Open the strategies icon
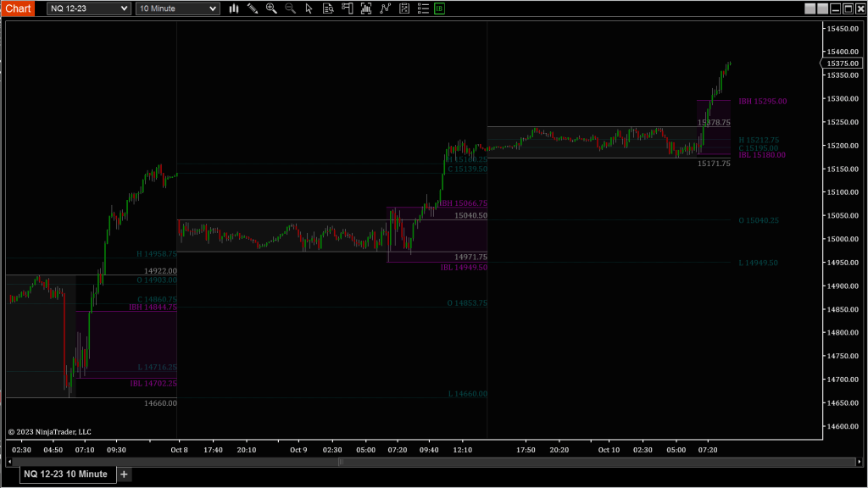868x488 pixels. [x=385, y=8]
